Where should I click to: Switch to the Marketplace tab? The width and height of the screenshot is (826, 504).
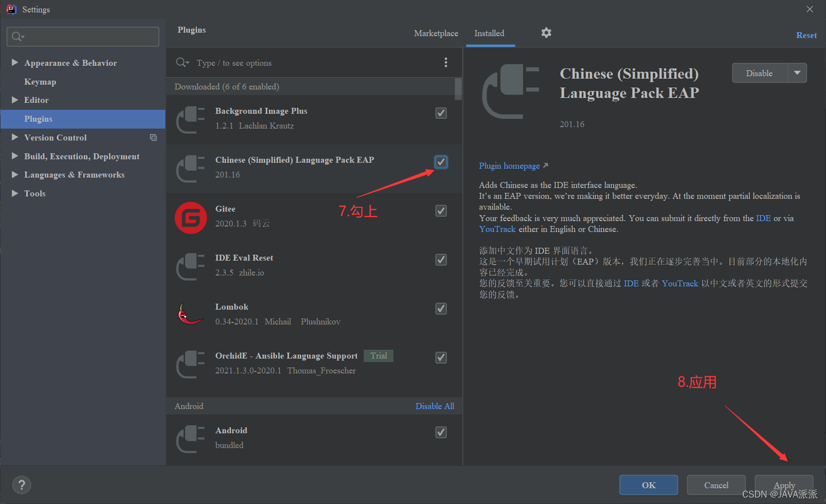coord(436,33)
